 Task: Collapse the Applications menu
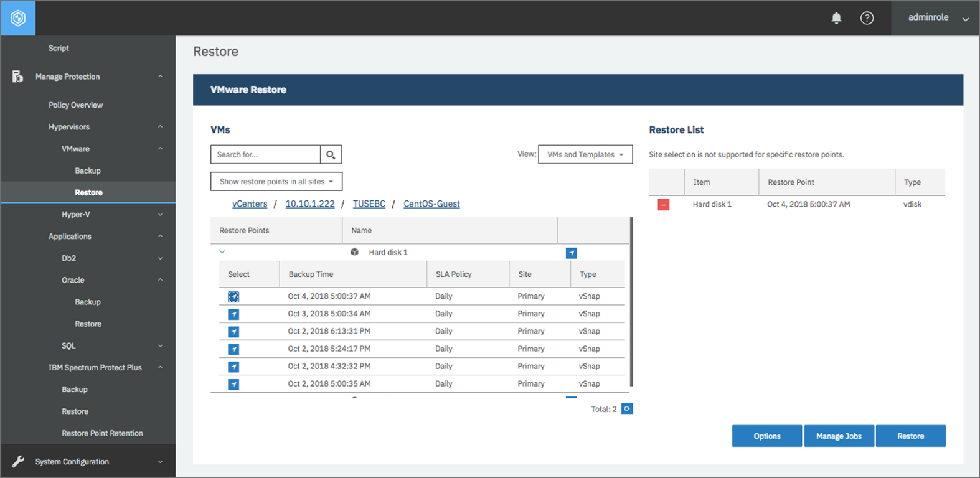160,237
